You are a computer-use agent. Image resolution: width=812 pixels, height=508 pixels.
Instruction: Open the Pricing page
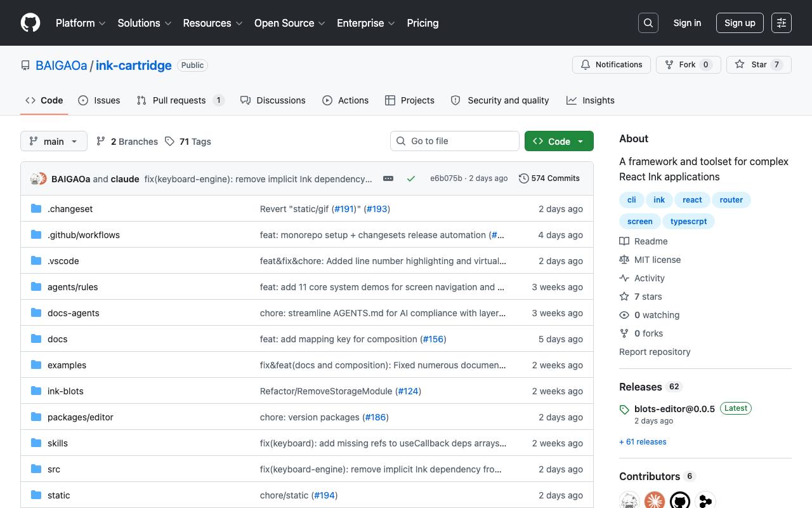(422, 23)
